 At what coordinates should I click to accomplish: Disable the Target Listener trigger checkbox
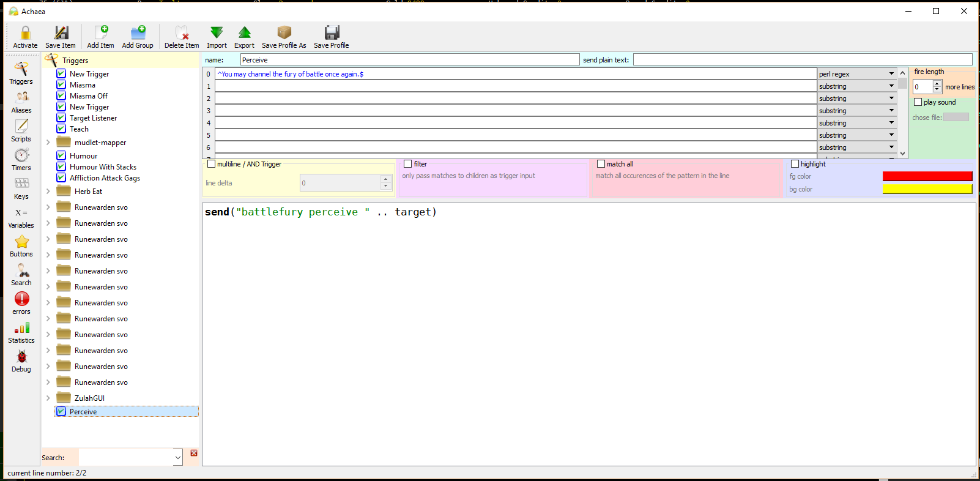tap(61, 117)
